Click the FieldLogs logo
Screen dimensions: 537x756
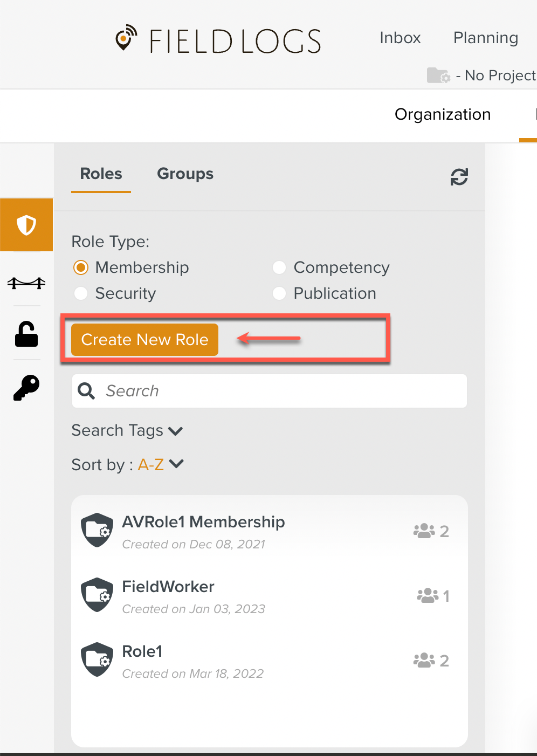tap(218, 40)
